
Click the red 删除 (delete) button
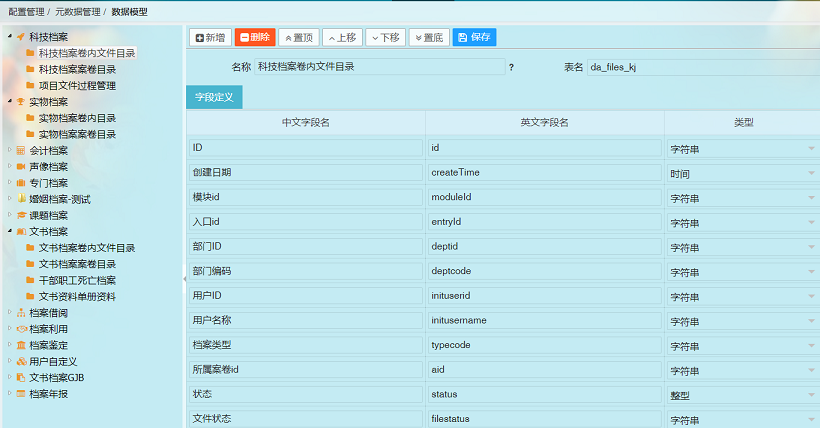[255, 37]
